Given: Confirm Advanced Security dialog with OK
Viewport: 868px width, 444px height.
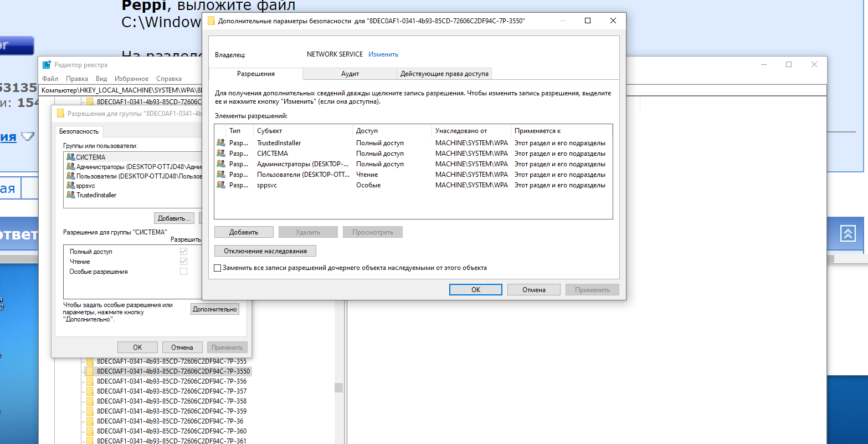Looking at the screenshot, I should 476,290.
